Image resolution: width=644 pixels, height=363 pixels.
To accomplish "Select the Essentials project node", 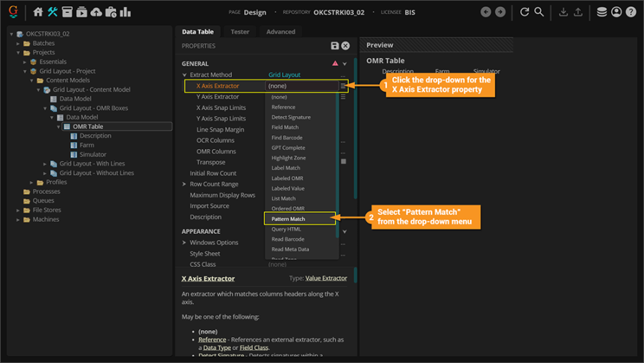I will tap(52, 62).
